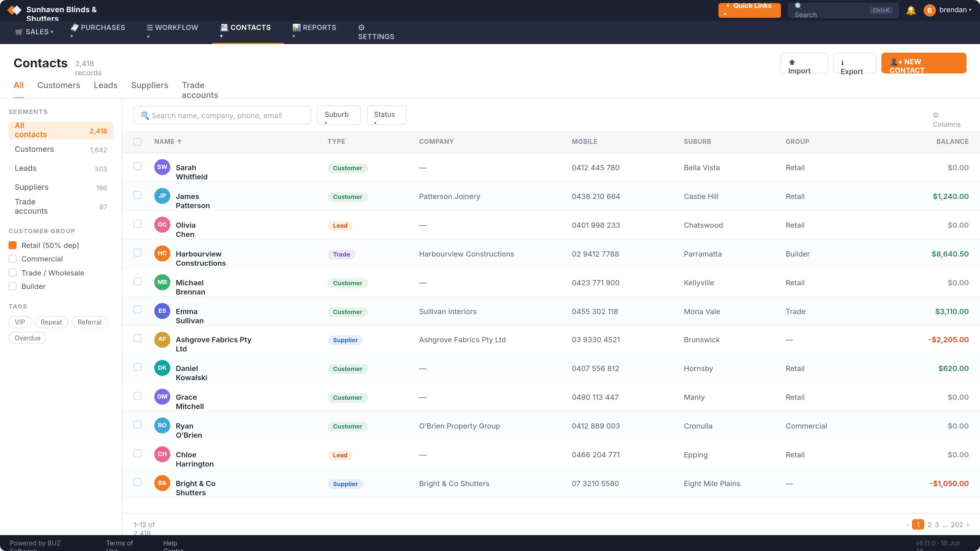Click the Sunhaven Blinds logo icon
980x551 pixels.
(x=14, y=10)
